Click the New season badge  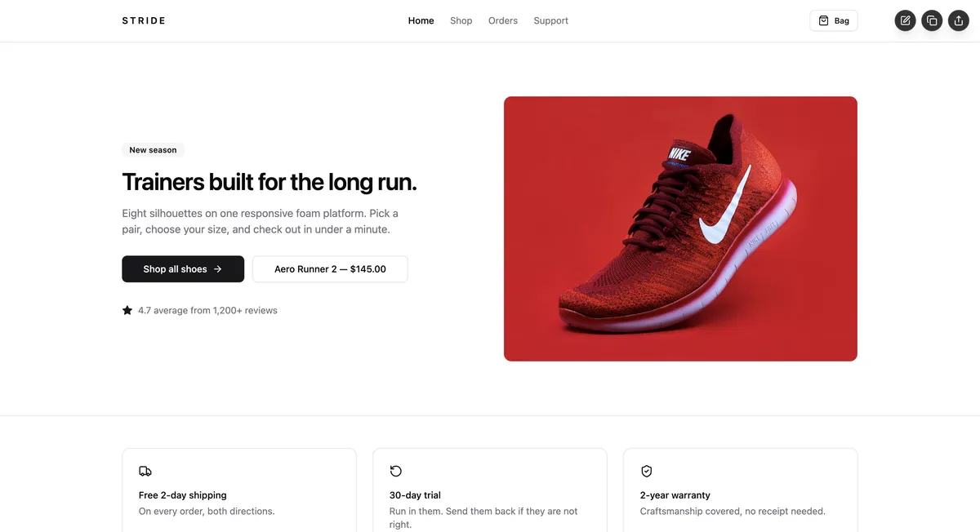point(153,150)
